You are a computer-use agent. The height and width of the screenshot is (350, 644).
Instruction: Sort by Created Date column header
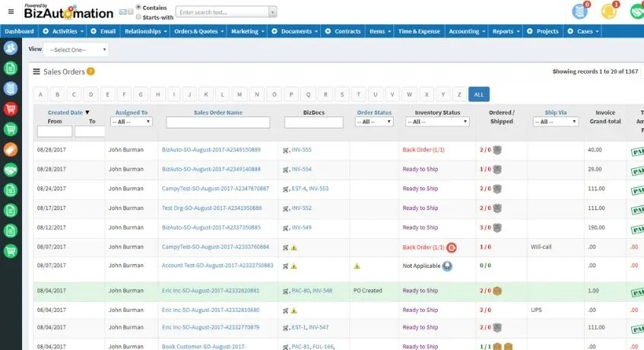tap(65, 113)
